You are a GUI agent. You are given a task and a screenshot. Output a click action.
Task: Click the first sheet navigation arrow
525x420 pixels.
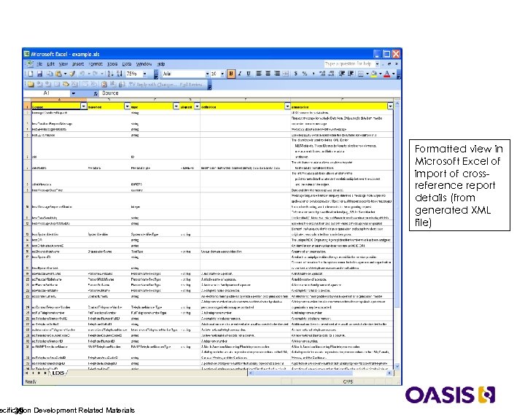point(27,373)
